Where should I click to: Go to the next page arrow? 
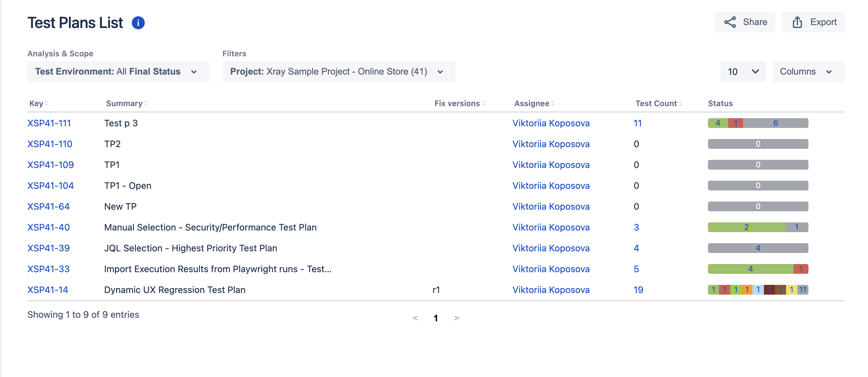456,318
